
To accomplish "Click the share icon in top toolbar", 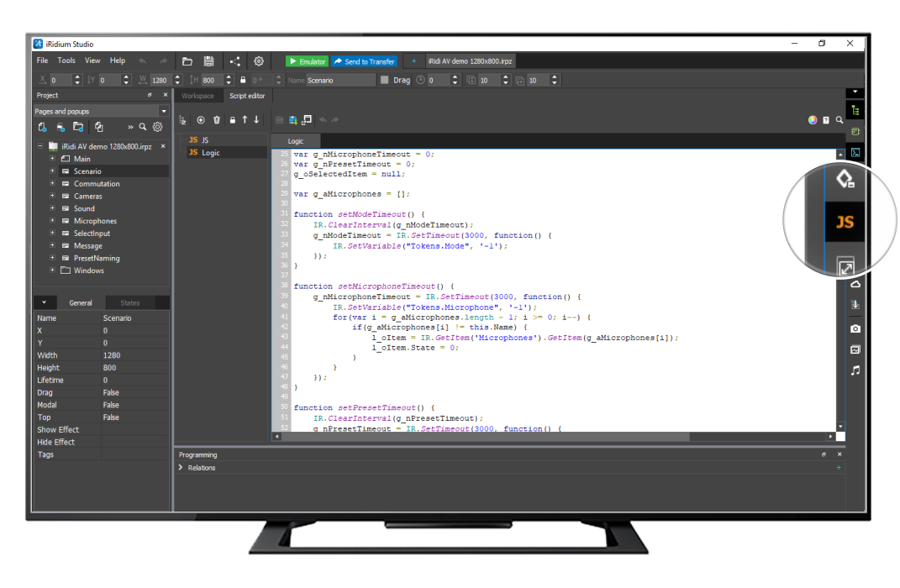I will pyautogui.click(x=234, y=61).
